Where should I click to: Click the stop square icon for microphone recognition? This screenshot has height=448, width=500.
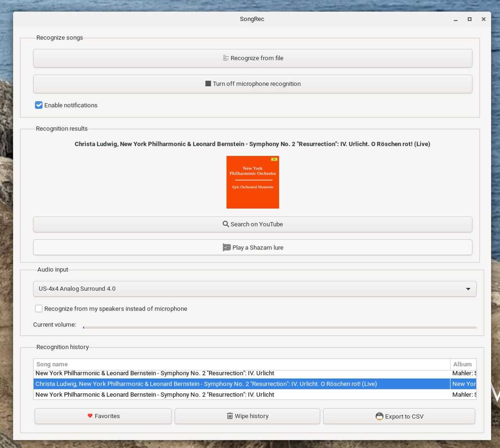pos(208,84)
